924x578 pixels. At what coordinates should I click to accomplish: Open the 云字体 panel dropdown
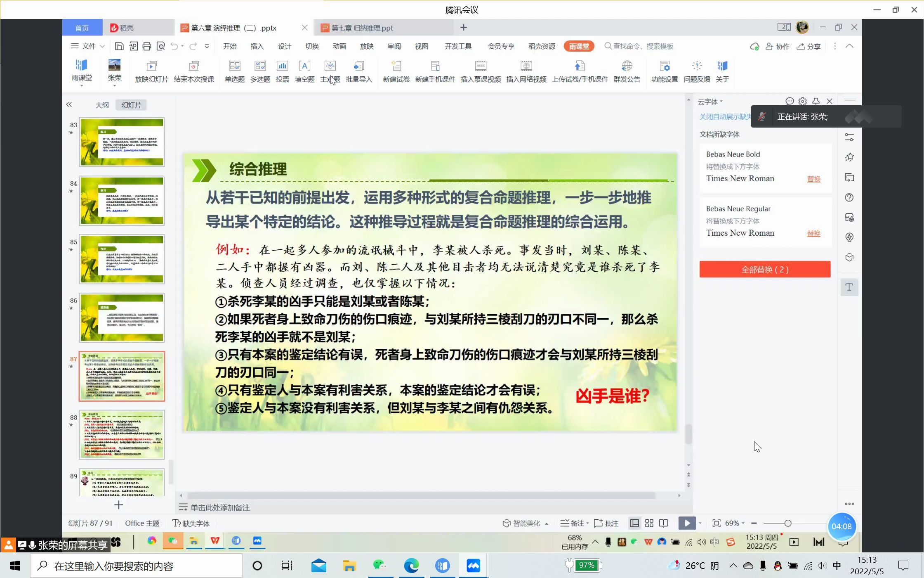click(x=721, y=101)
